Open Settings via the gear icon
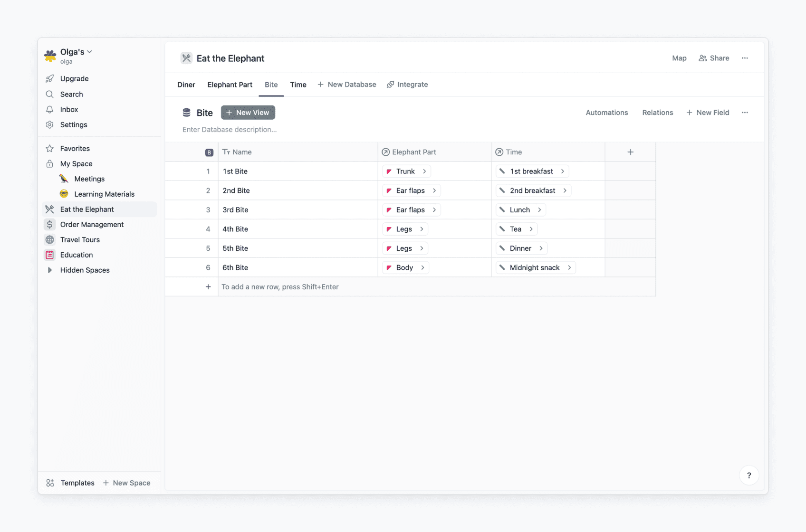The width and height of the screenshot is (806, 532). pyautogui.click(x=50, y=124)
